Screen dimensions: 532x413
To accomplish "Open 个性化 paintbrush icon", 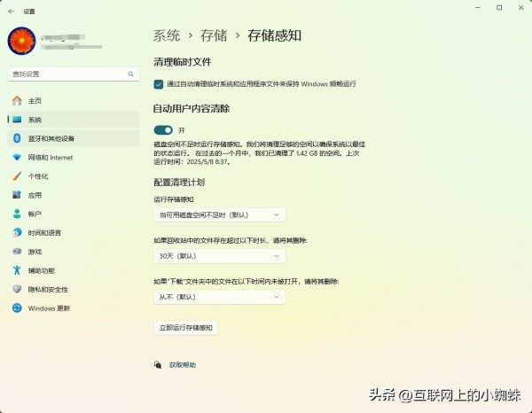I will [16, 176].
